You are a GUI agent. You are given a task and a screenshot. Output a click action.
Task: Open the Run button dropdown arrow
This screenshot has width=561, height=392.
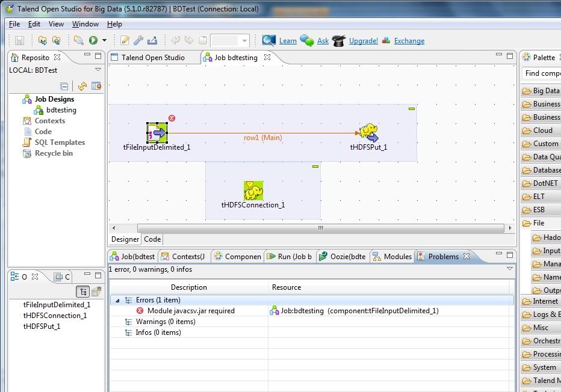pyautogui.click(x=105, y=40)
